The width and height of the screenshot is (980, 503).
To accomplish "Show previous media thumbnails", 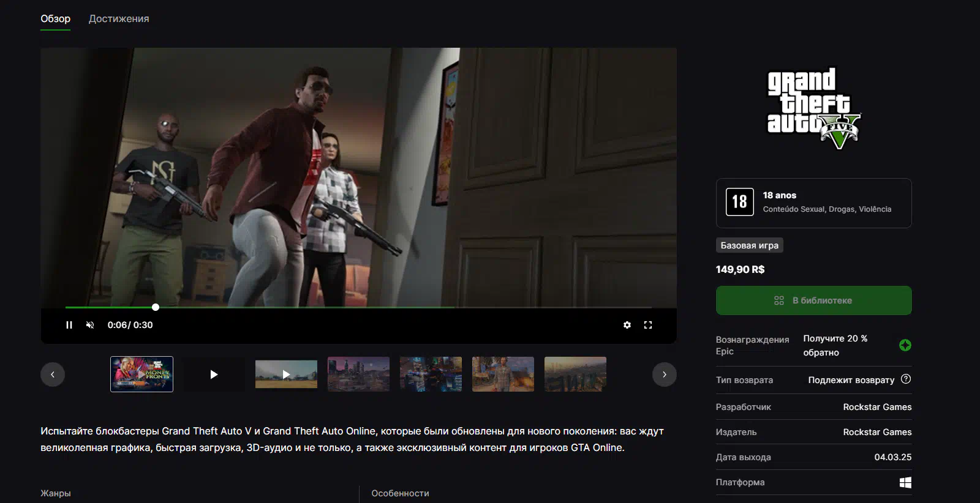I will tap(53, 374).
